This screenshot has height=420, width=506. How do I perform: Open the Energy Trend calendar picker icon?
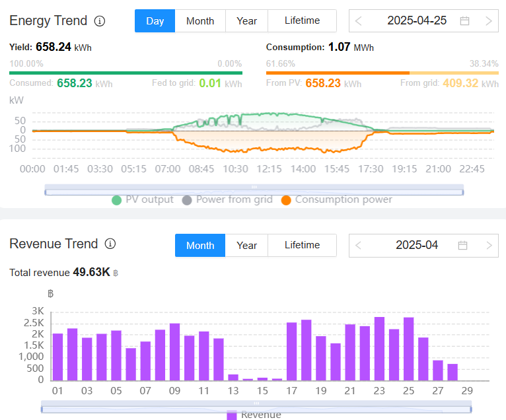pos(464,21)
